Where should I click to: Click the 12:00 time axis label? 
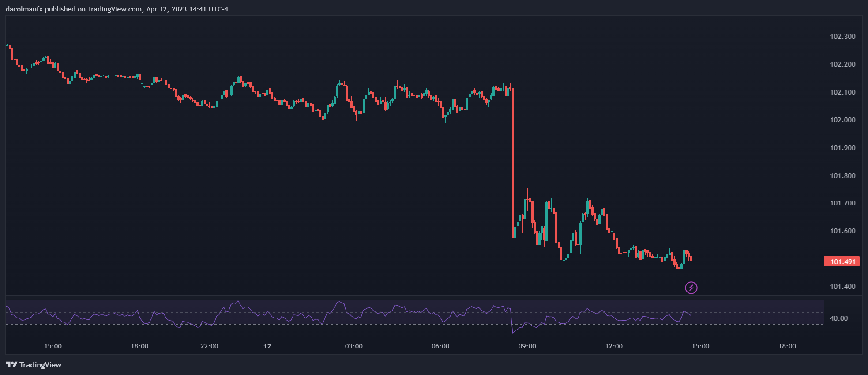[614, 346]
